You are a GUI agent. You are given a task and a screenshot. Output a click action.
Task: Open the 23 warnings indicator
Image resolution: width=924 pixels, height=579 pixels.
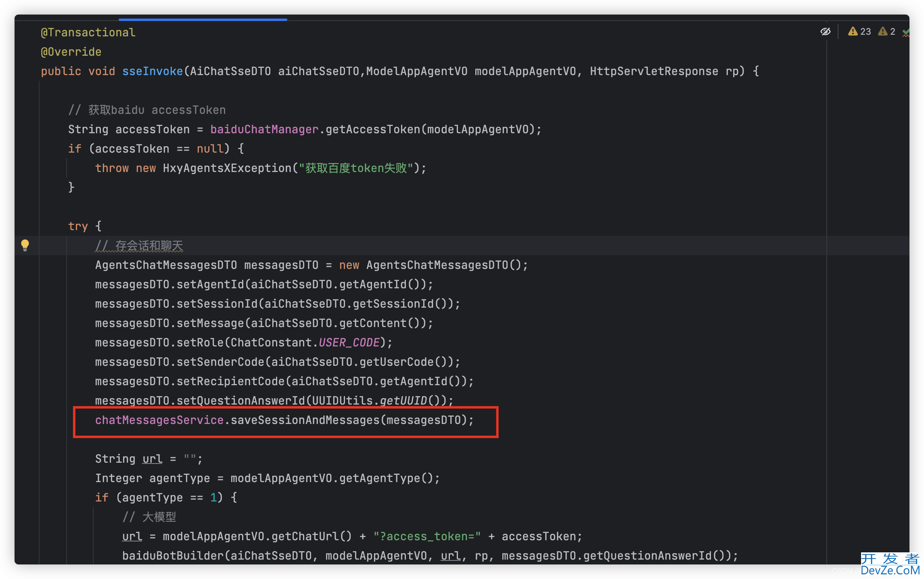[859, 31]
